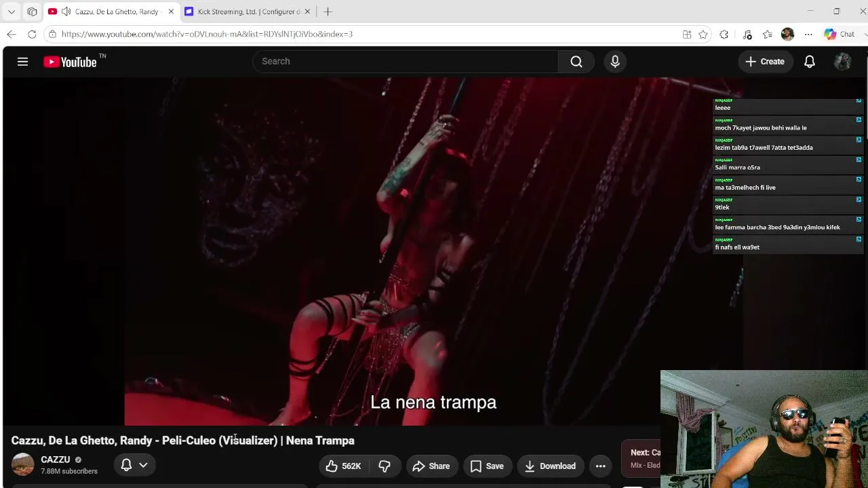Image resolution: width=868 pixels, height=488 pixels.
Task: Refresh the current browser page
Action: tap(32, 34)
